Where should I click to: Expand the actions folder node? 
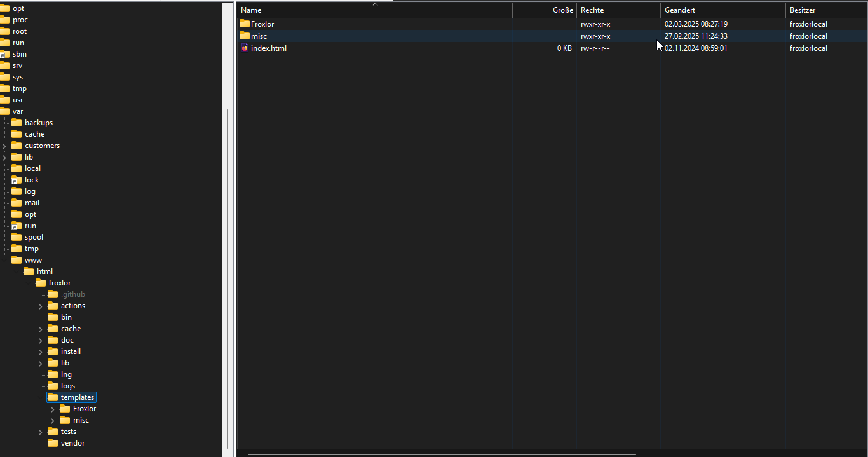(x=41, y=306)
